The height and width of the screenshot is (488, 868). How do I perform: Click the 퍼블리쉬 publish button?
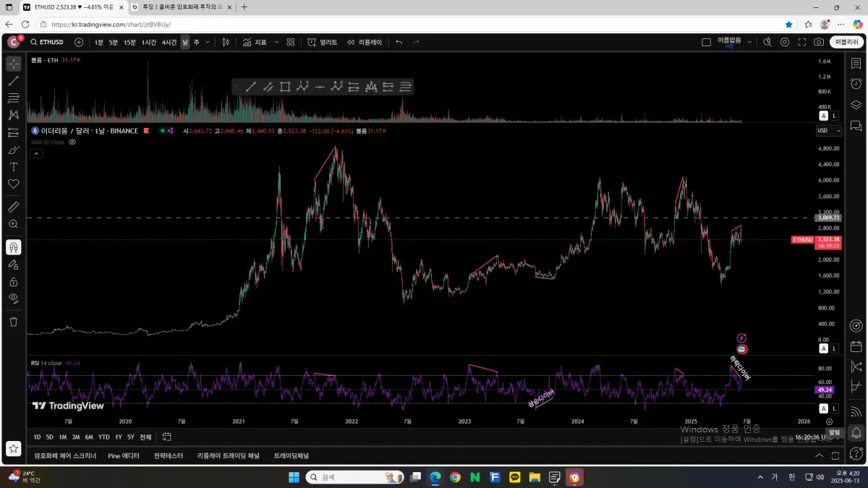(846, 42)
